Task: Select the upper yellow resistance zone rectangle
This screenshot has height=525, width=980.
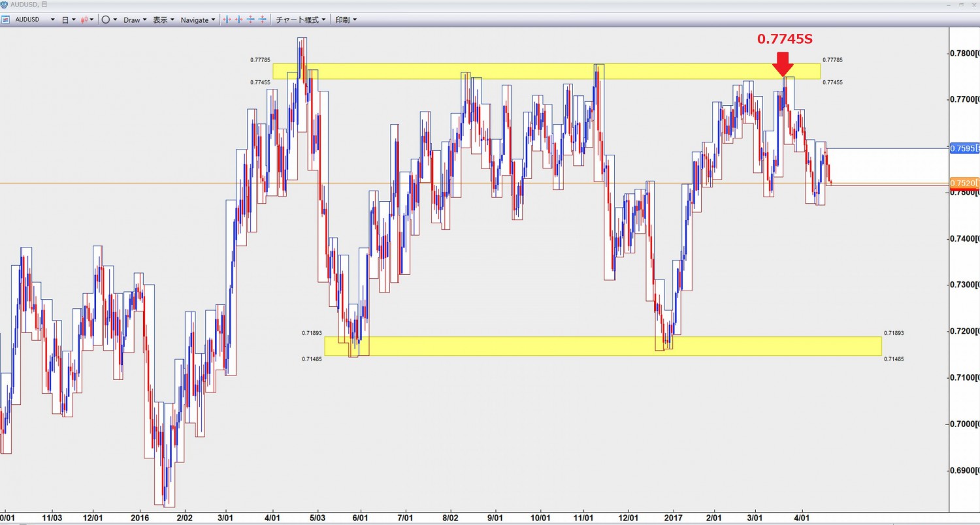Action: pyautogui.click(x=546, y=71)
